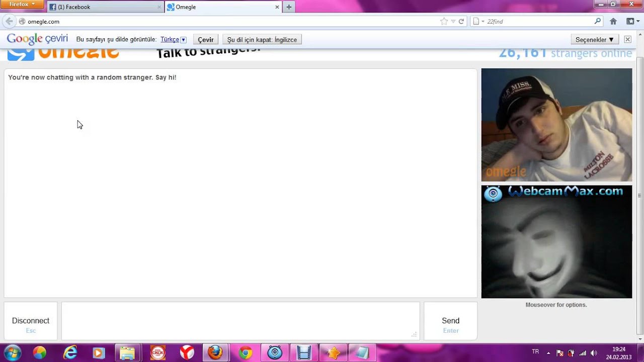Open the Türkçe language dropdown

(x=174, y=40)
